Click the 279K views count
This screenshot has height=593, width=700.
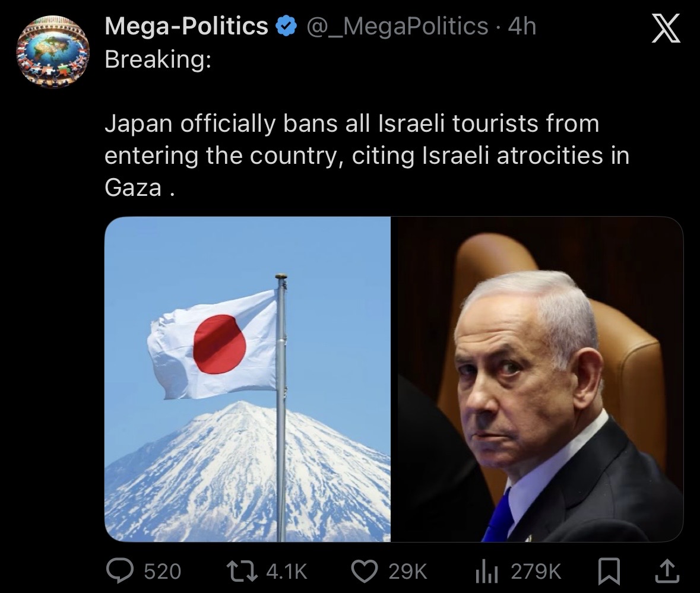[x=536, y=572]
